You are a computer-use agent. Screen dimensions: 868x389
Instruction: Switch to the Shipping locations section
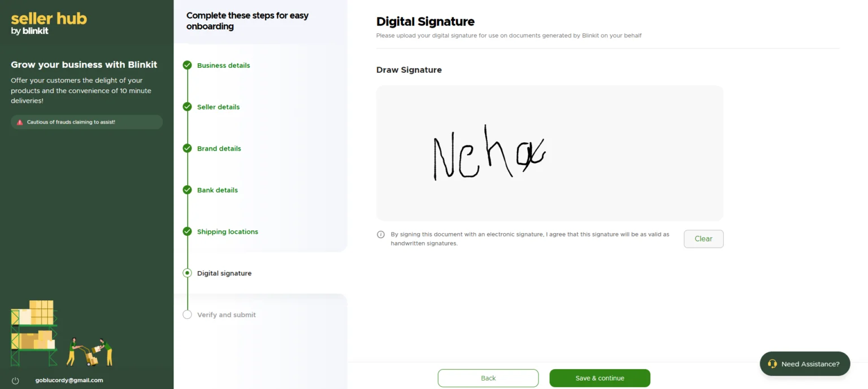(227, 231)
